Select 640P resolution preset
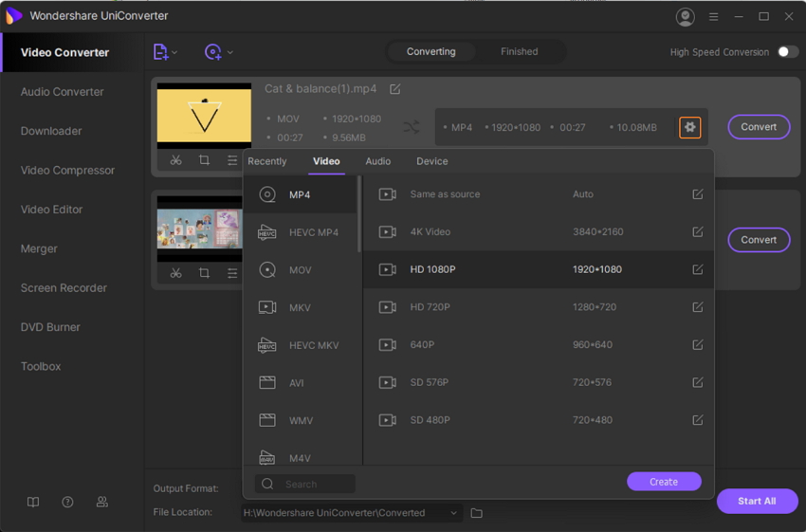 (539, 344)
